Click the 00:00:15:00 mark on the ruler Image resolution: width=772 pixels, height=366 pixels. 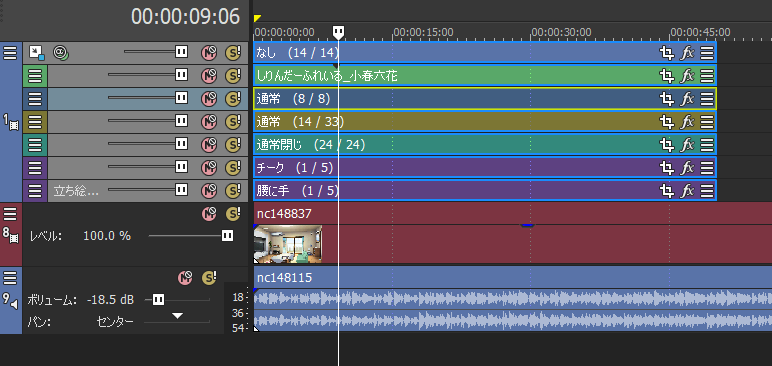[x=423, y=33]
